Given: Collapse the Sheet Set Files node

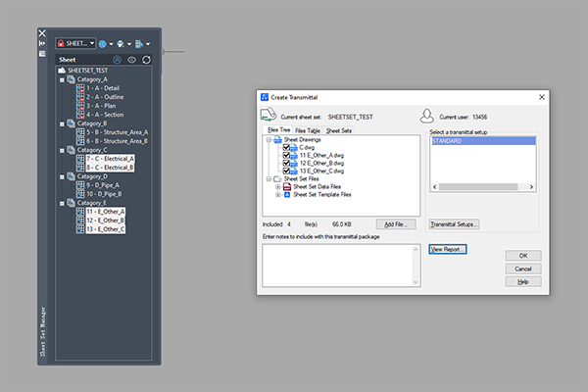Looking at the screenshot, I should (269, 179).
